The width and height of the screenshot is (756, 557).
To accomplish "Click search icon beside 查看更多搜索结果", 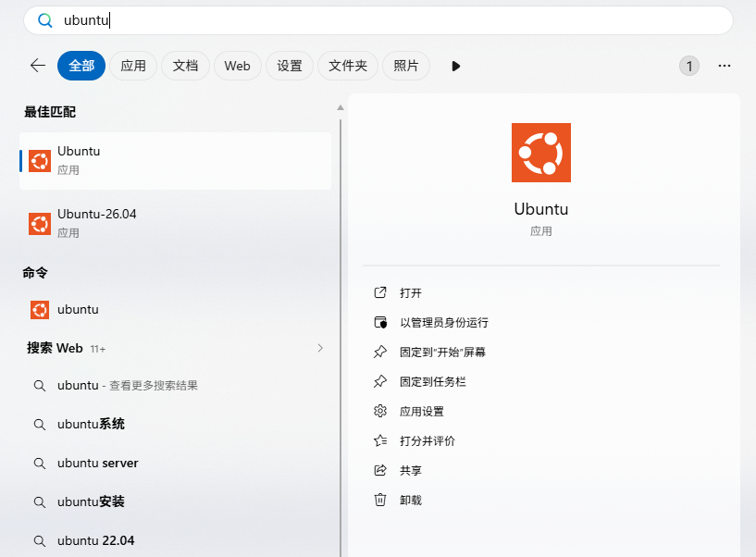I will point(40,386).
